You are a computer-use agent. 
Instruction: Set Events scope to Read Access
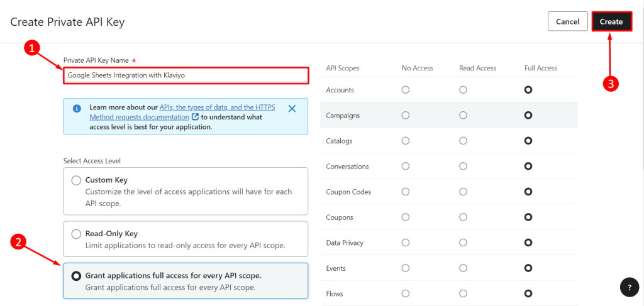pos(464,268)
